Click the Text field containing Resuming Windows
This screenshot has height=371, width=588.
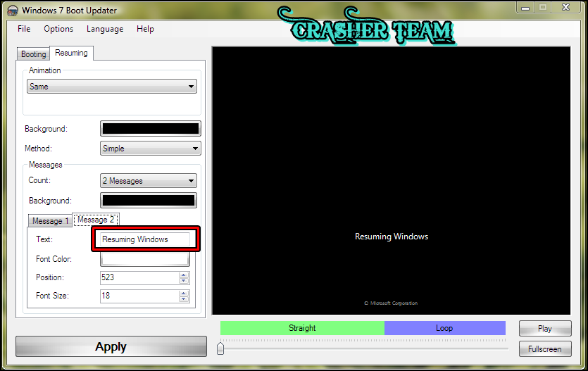pyautogui.click(x=146, y=239)
